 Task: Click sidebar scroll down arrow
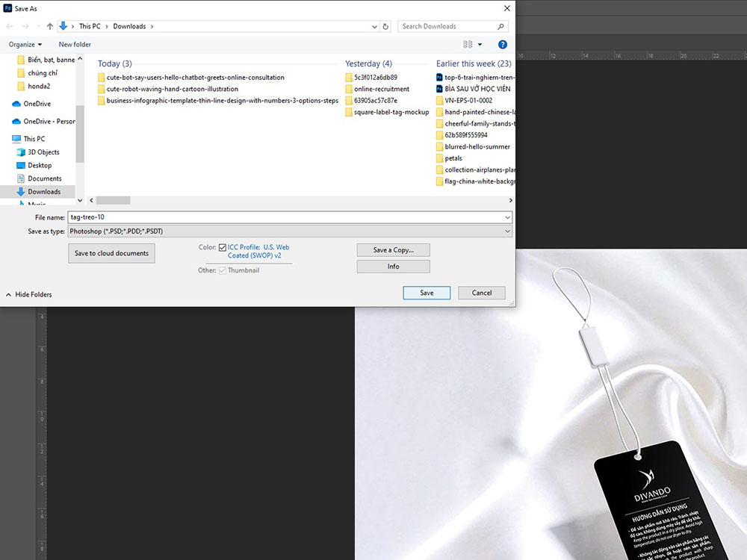point(80,200)
